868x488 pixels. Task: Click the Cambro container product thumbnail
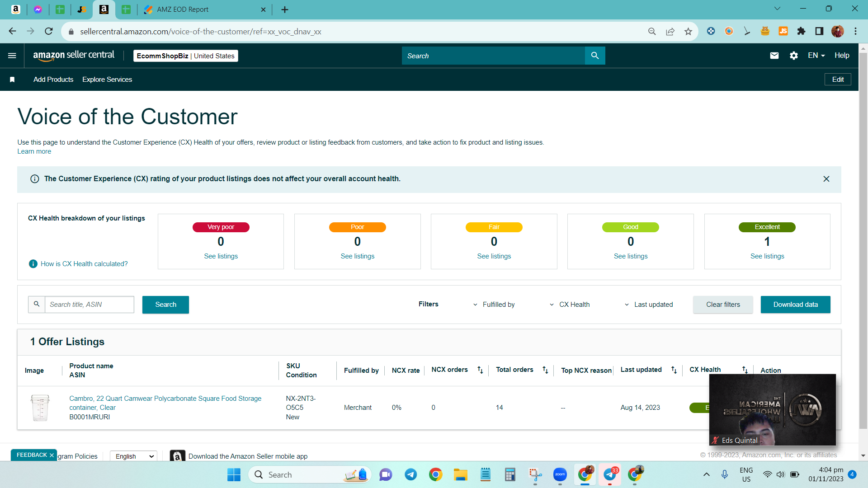pos(40,408)
